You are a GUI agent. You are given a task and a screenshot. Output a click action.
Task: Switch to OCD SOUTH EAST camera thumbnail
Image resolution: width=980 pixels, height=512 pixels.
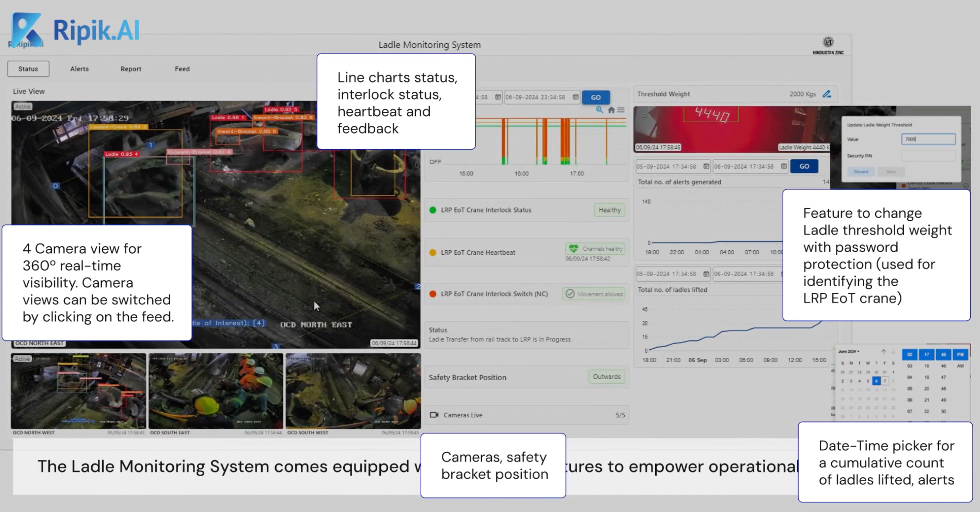tap(216, 391)
